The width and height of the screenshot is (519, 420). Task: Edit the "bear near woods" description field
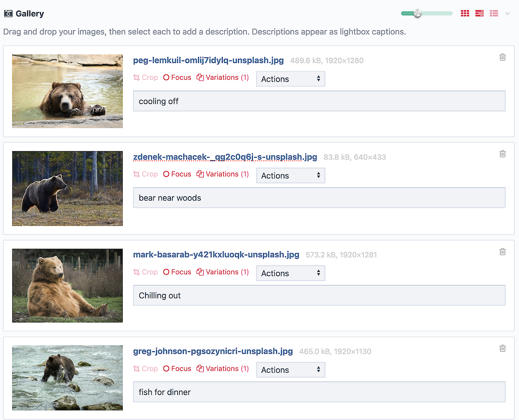coord(319,198)
